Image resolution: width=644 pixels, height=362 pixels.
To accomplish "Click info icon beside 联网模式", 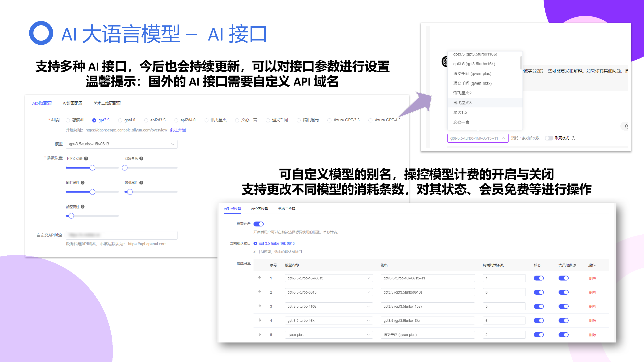I will point(574,138).
